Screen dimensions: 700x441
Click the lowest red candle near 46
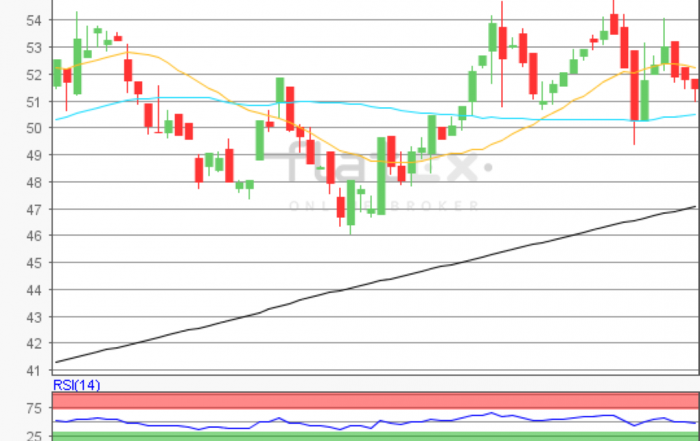click(x=341, y=207)
